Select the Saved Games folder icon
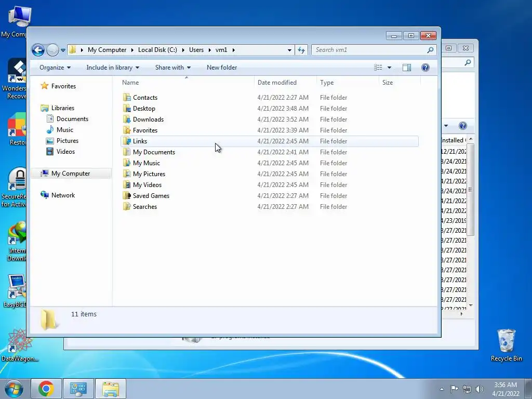The height and width of the screenshot is (399, 532). point(127,196)
